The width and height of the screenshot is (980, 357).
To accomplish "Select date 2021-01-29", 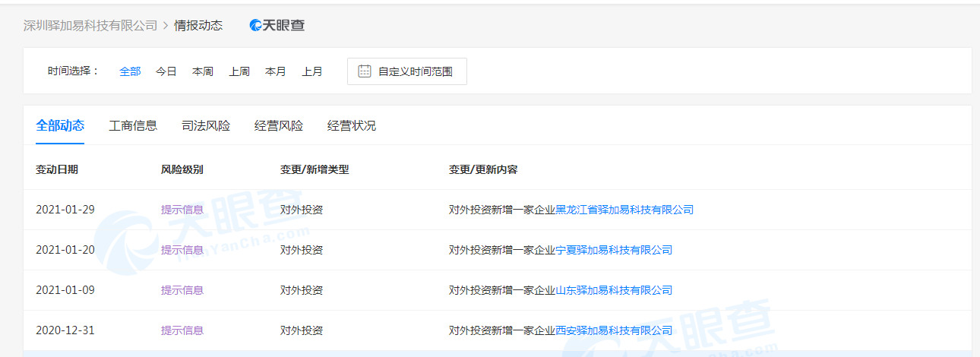I will [65, 210].
